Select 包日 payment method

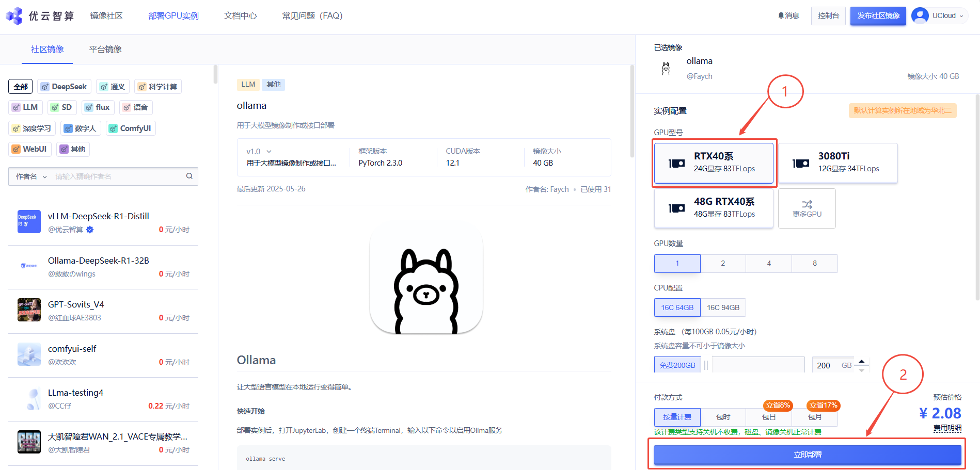pos(769,417)
